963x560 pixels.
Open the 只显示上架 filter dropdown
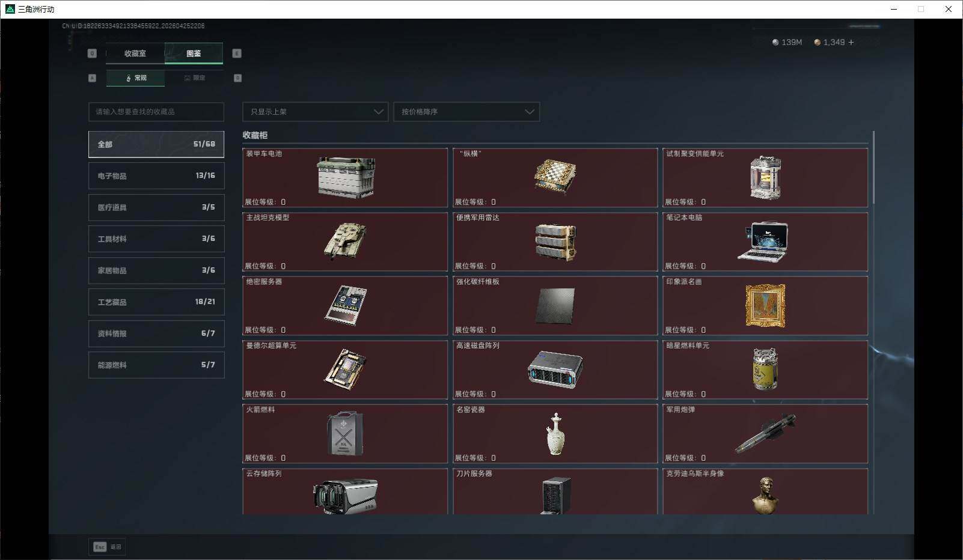[316, 112]
